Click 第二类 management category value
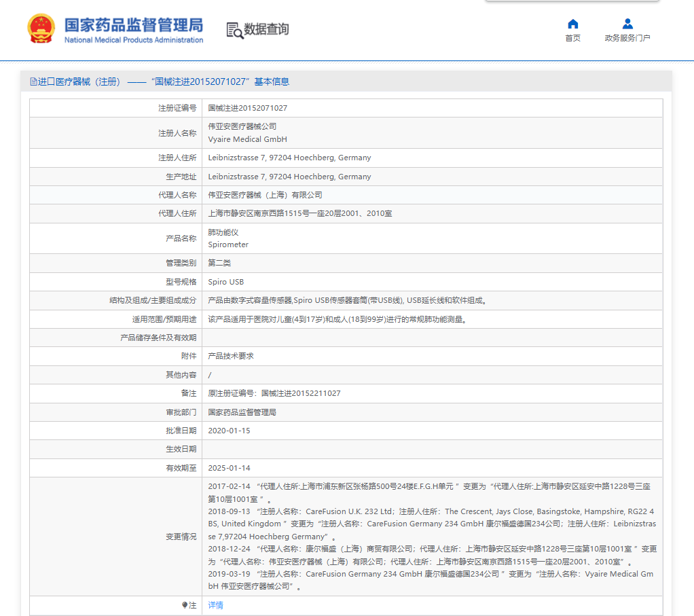 pos(219,263)
